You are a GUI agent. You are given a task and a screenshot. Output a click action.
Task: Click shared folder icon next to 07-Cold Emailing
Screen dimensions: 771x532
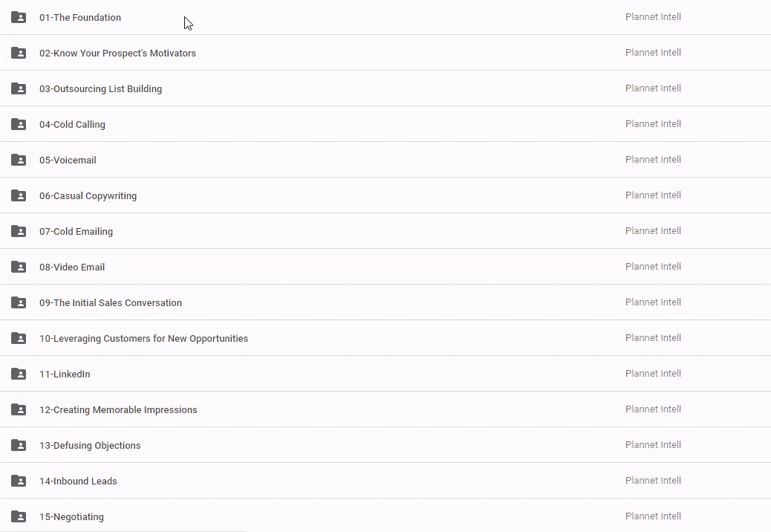point(19,231)
